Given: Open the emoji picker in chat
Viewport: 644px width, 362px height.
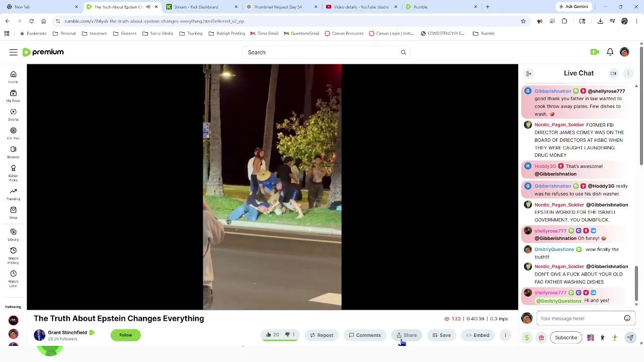Looking at the screenshot, I should pyautogui.click(x=627, y=318).
